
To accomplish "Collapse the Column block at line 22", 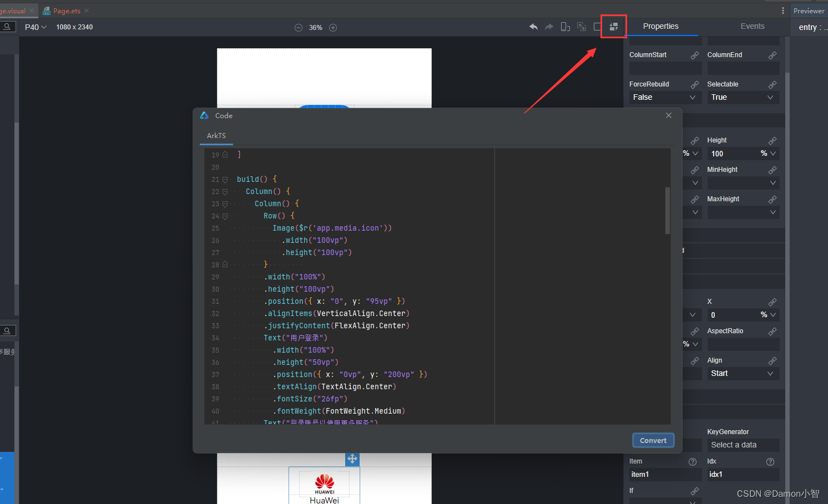I will (225, 192).
